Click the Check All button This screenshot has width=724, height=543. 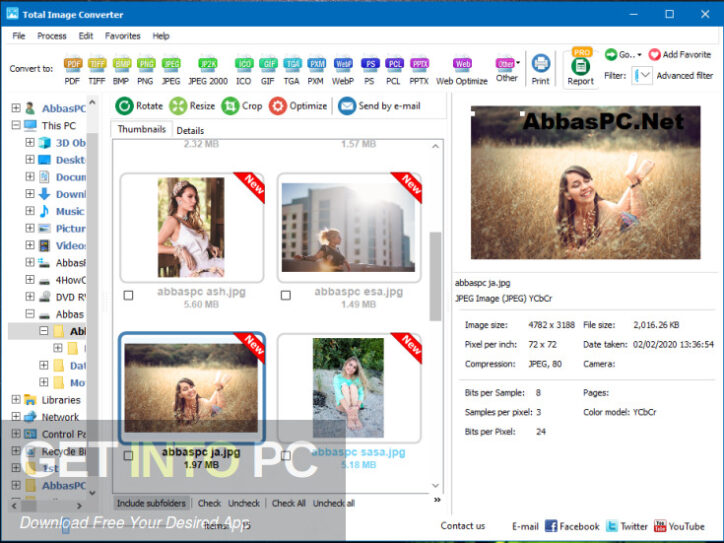[x=289, y=503]
